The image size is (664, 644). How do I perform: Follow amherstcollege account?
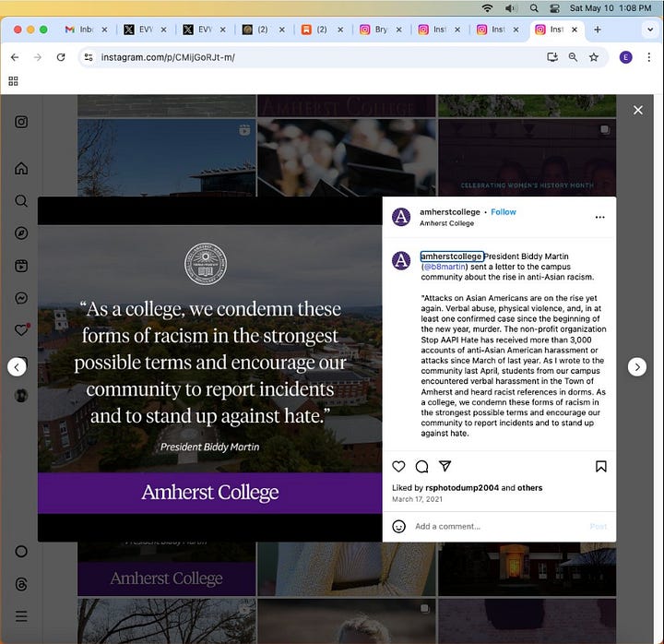tap(504, 212)
